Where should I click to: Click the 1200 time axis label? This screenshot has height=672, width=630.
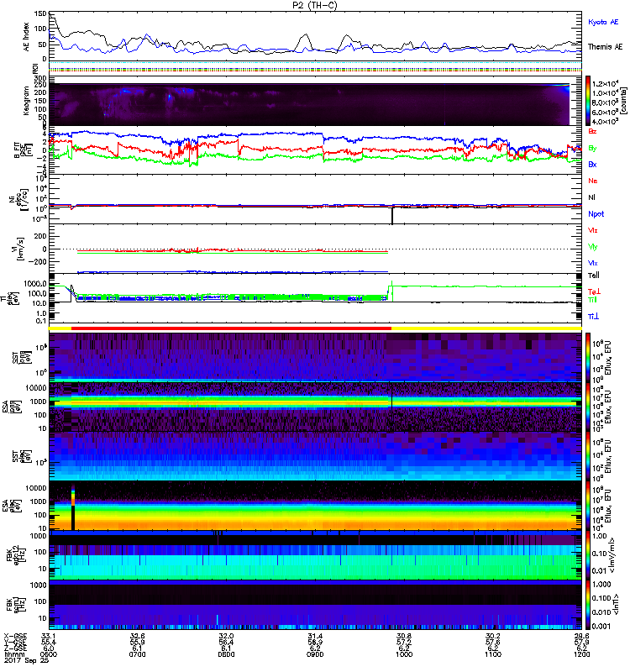[x=581, y=654]
